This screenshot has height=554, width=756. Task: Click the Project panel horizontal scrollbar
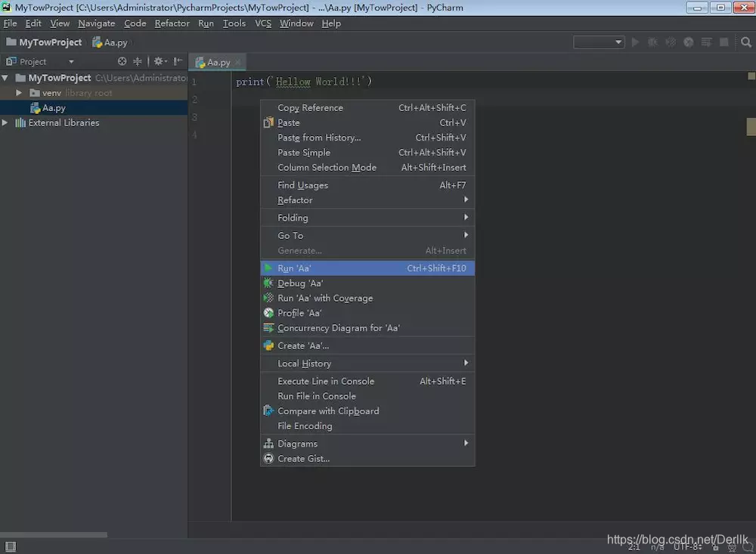click(54, 534)
